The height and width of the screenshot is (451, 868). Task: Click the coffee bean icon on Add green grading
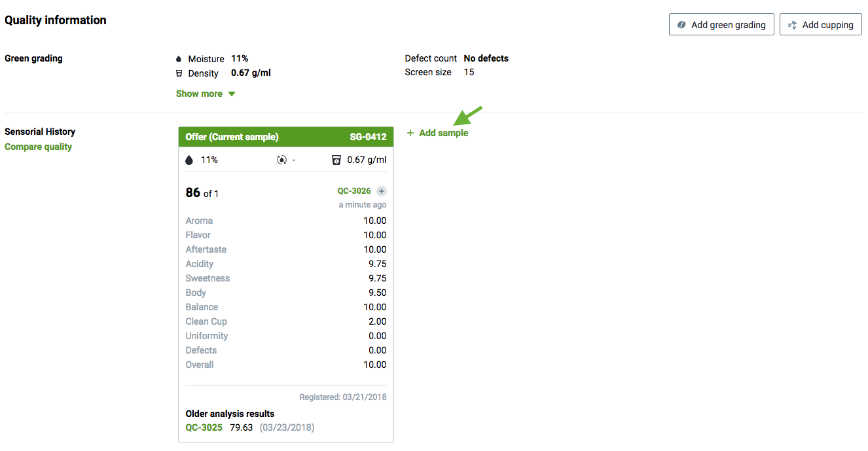point(681,25)
